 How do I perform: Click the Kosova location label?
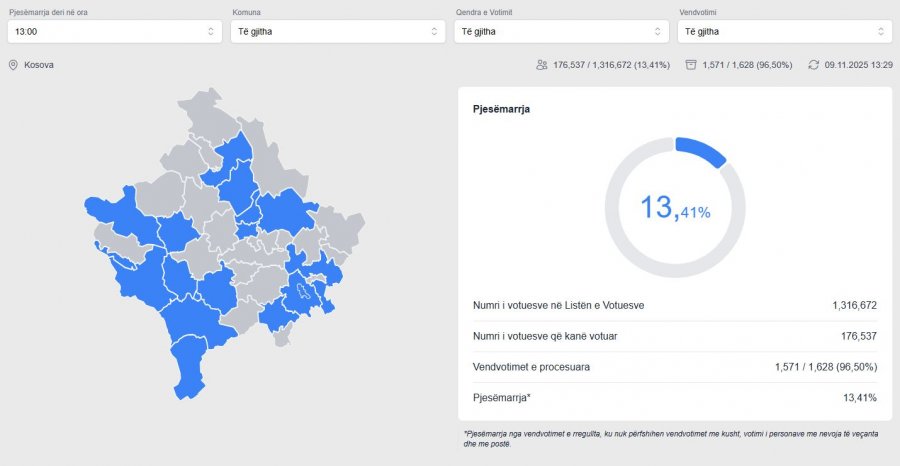point(39,65)
